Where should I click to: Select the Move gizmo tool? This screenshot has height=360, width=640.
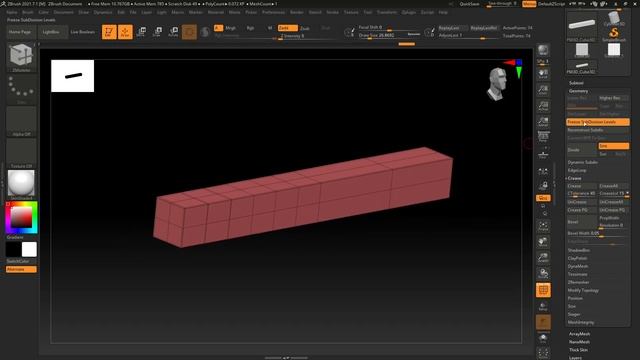click(142, 32)
